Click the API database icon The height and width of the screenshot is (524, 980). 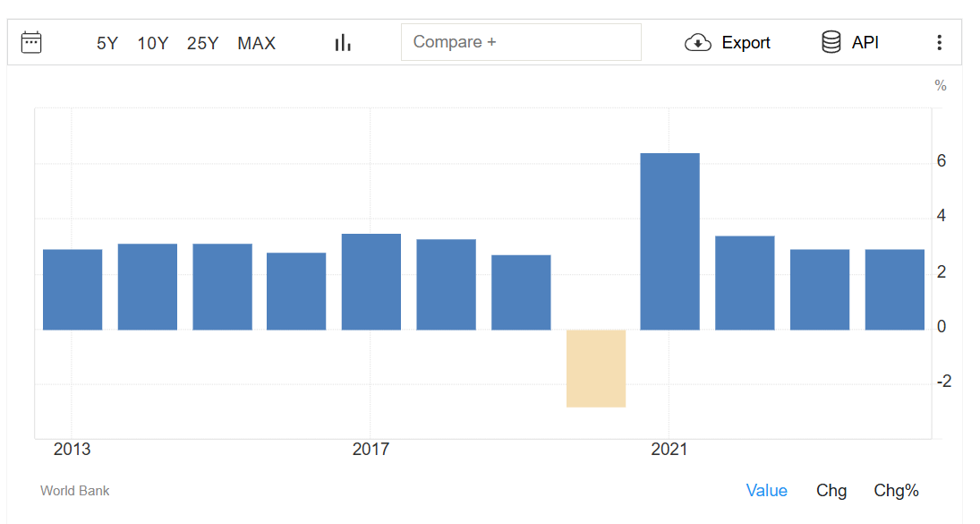coord(831,42)
